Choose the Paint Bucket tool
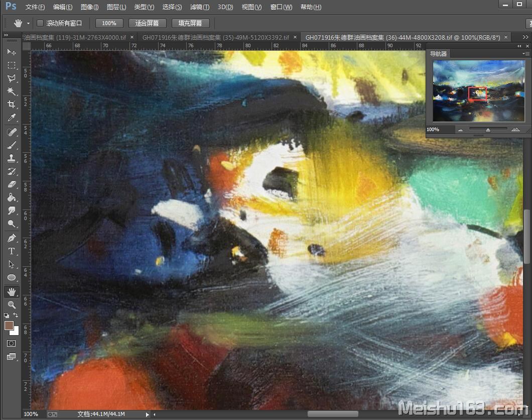The image size is (532, 420). click(12, 197)
